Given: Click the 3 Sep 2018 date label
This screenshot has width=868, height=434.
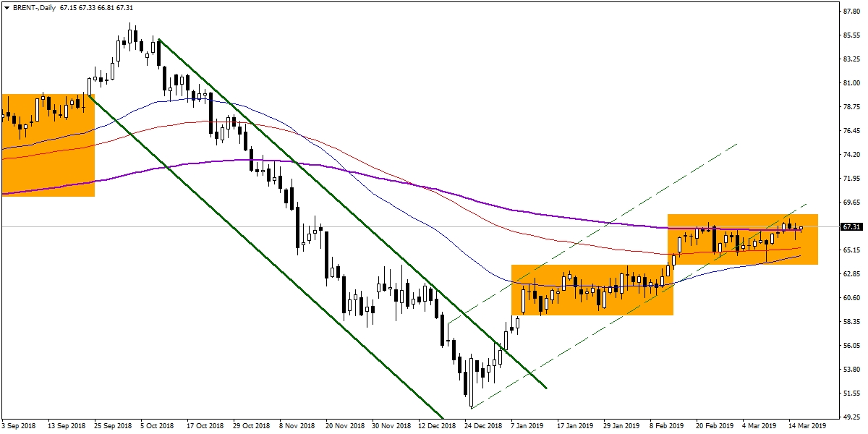Looking at the screenshot, I should click(20, 426).
